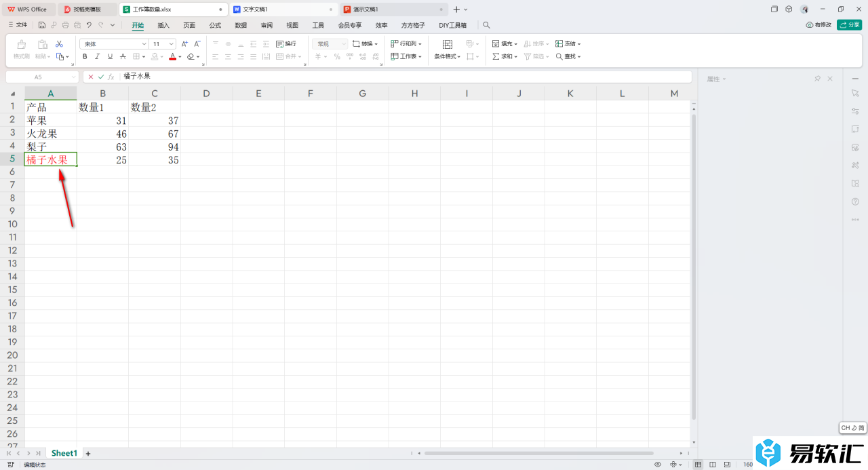Click the account avatar icon in the title bar
Viewport: 868px width, 470px height.
[804, 9]
